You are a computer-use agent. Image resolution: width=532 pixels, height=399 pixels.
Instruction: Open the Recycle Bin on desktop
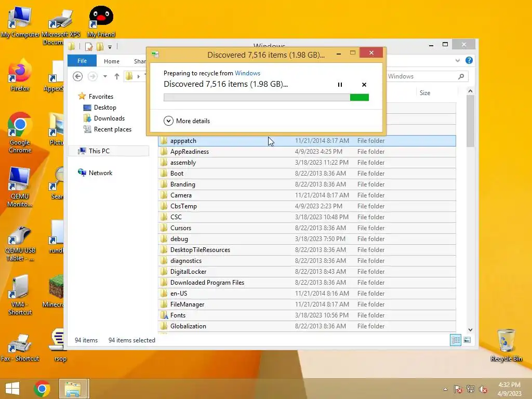pos(506,345)
